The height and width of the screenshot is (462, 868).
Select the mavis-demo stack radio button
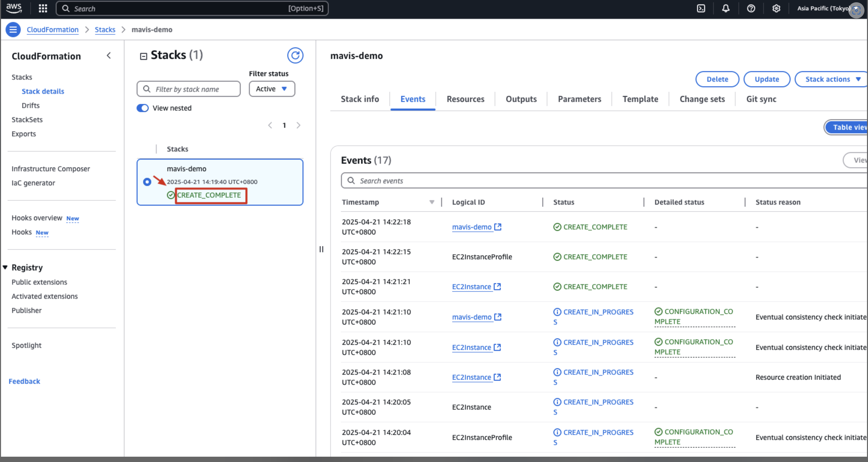(147, 182)
